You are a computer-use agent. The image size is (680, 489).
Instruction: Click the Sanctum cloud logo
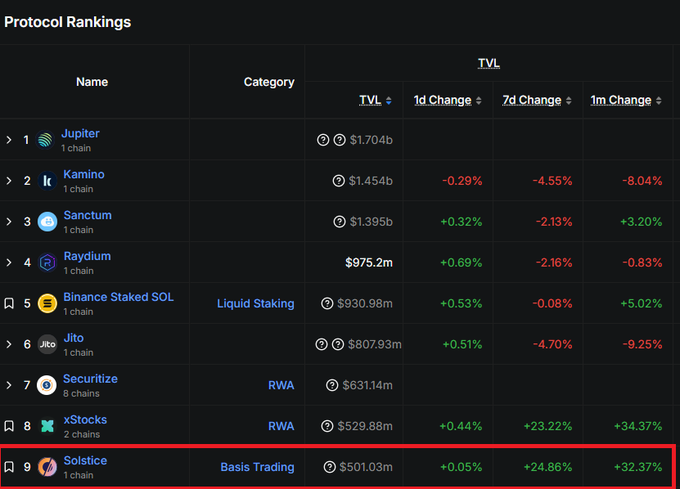pyautogui.click(x=47, y=222)
